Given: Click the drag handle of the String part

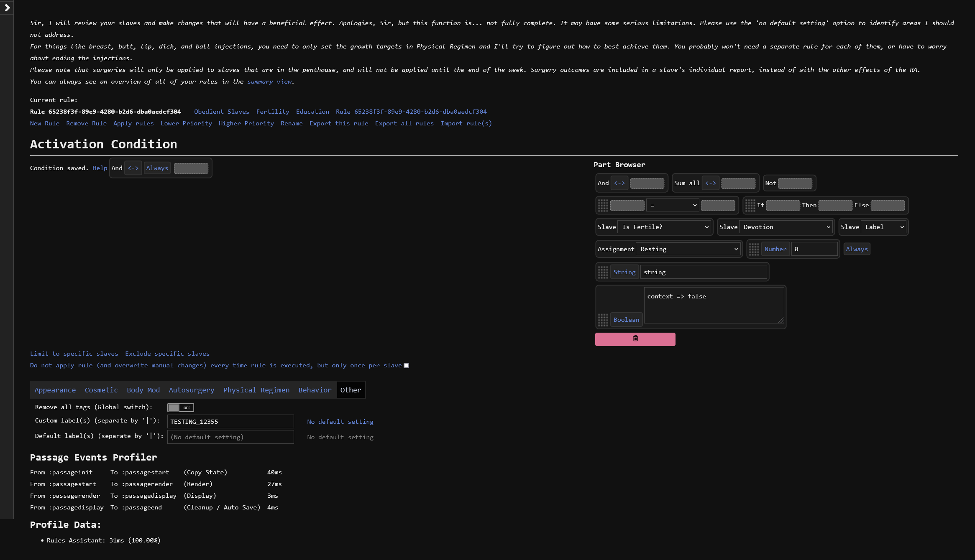Looking at the screenshot, I should point(603,272).
